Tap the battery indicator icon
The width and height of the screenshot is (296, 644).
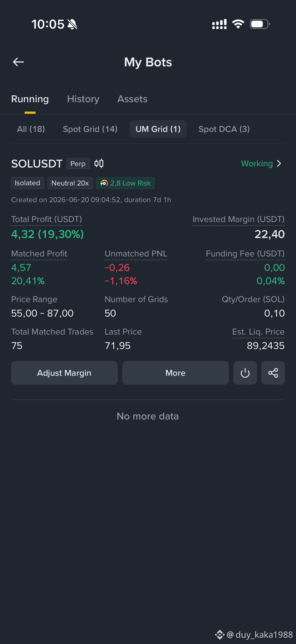click(x=260, y=24)
